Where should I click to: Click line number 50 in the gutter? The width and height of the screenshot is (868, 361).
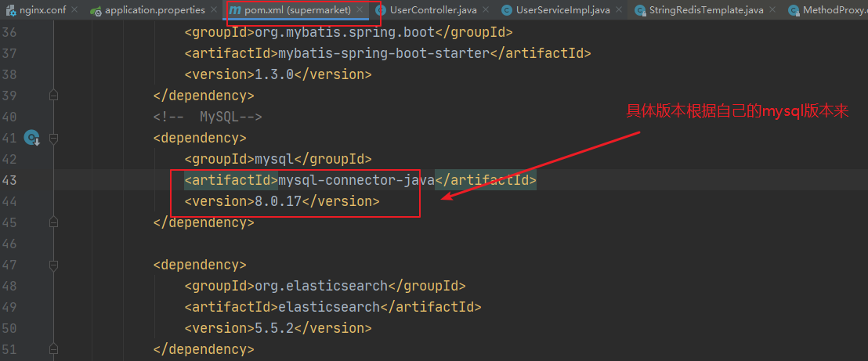(x=9, y=328)
